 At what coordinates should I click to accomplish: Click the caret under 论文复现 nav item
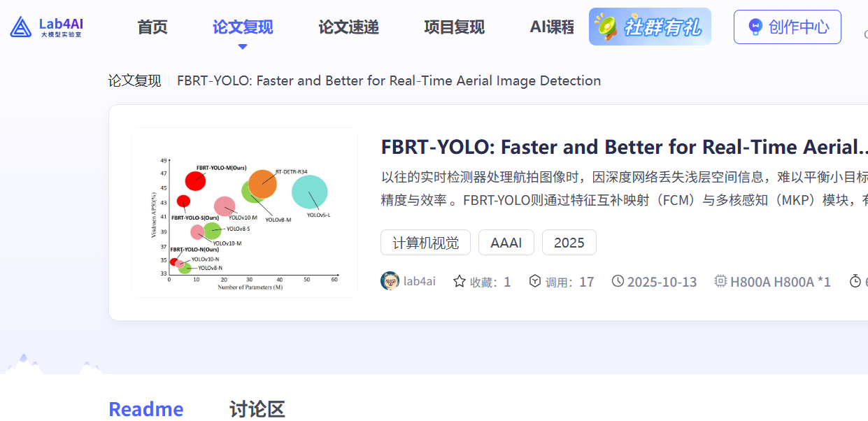[242, 45]
